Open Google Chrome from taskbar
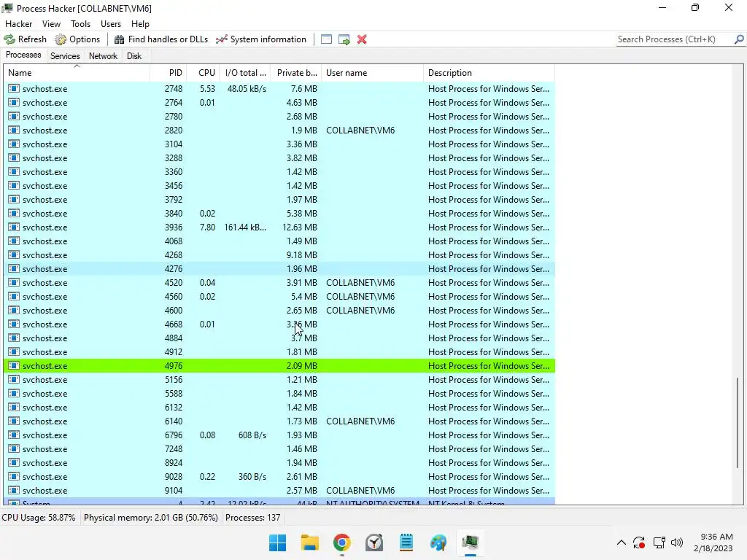Screen dimensions: 747x560 (341, 542)
